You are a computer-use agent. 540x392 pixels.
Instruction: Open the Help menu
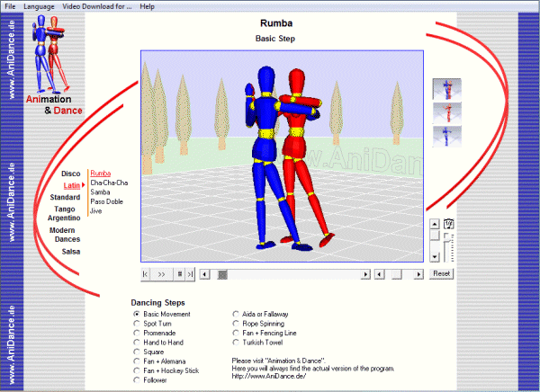148,6
